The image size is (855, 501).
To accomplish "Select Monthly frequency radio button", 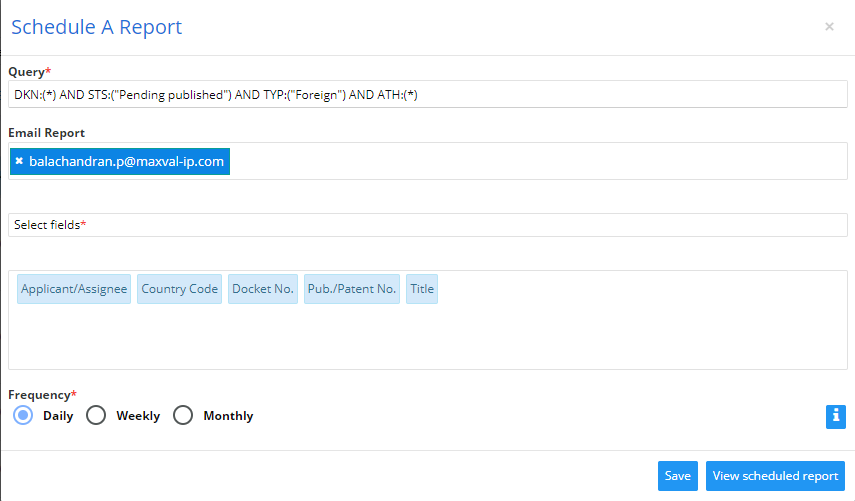I will tap(183, 415).
